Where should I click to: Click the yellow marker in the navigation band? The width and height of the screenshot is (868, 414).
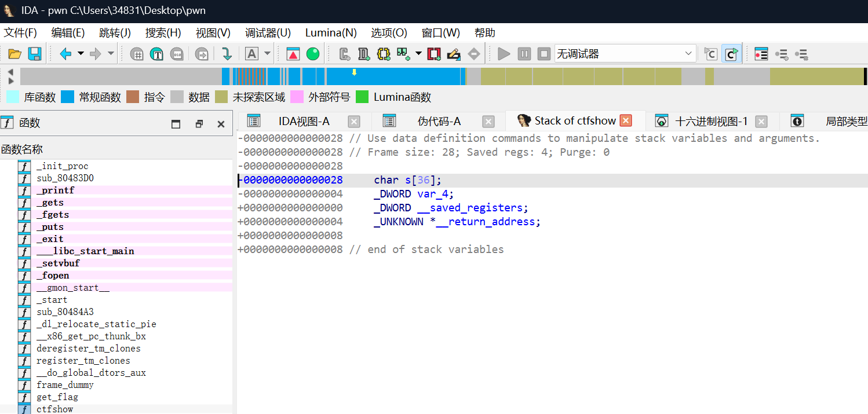click(354, 72)
